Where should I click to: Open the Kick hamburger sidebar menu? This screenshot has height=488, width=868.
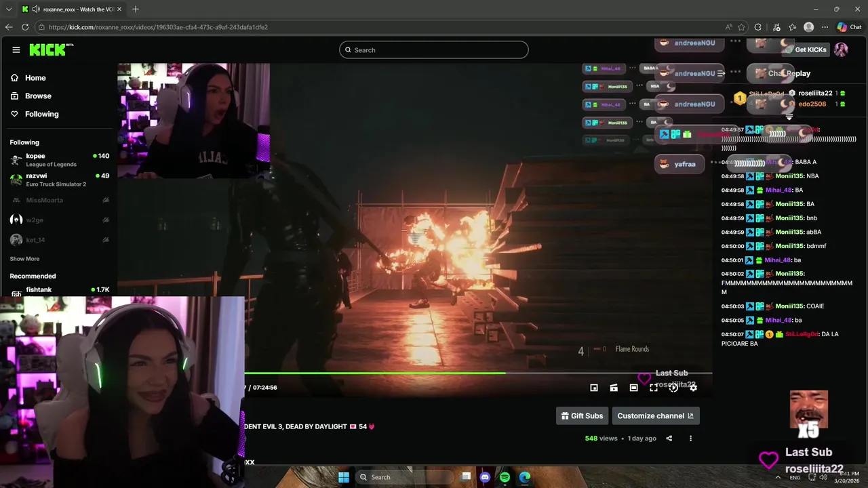click(x=16, y=49)
